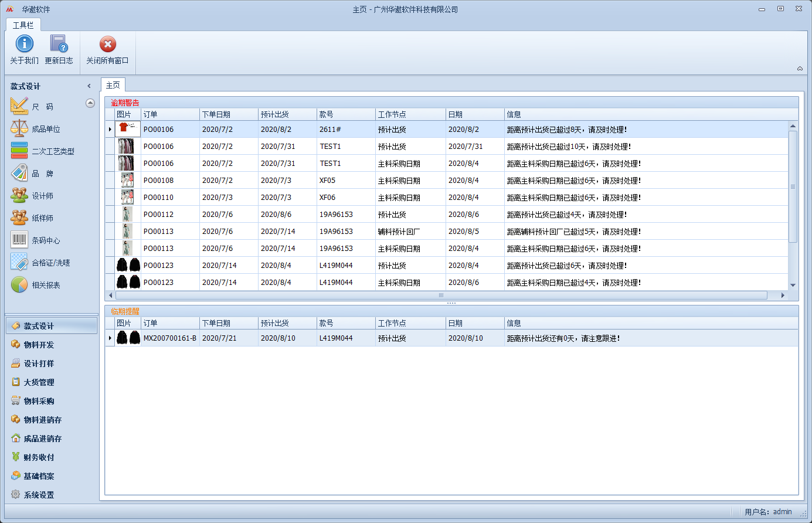
Task: Switch to the 工具栏 ribbon tab
Action: tap(23, 25)
